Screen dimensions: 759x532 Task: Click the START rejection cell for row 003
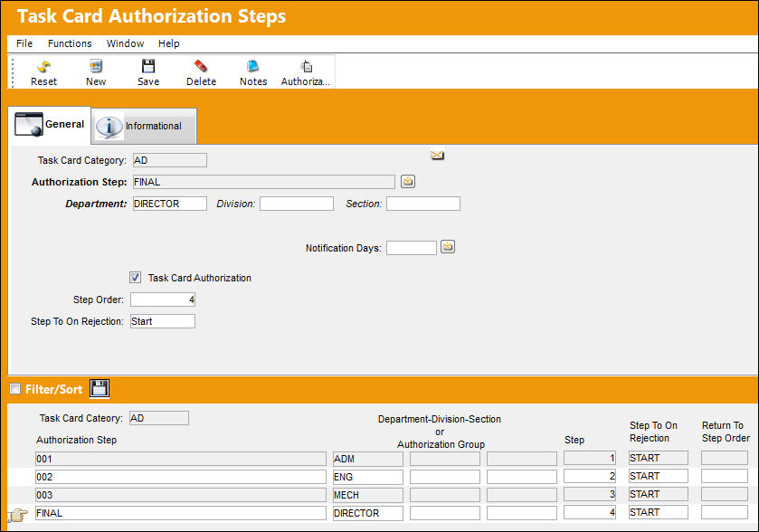[659, 494]
